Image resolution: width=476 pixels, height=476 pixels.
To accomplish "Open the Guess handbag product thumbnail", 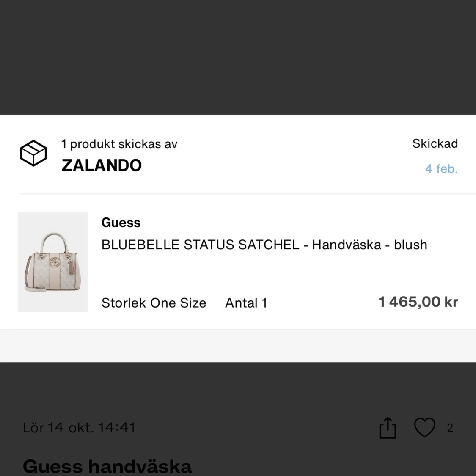I will tap(53, 262).
